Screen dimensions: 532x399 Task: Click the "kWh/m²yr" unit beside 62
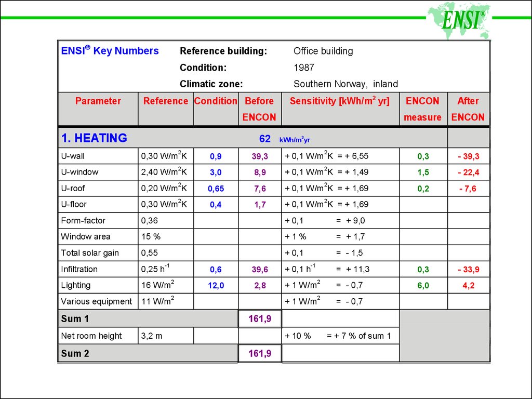coord(295,139)
